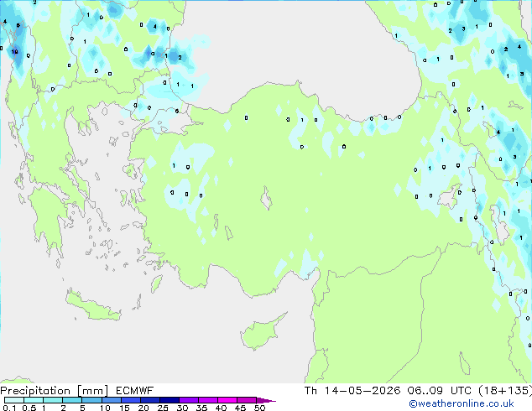Screen dimensions: 532x411
Task: Click the 45 mm pink-magenta legend swatch
Action: [247, 400]
